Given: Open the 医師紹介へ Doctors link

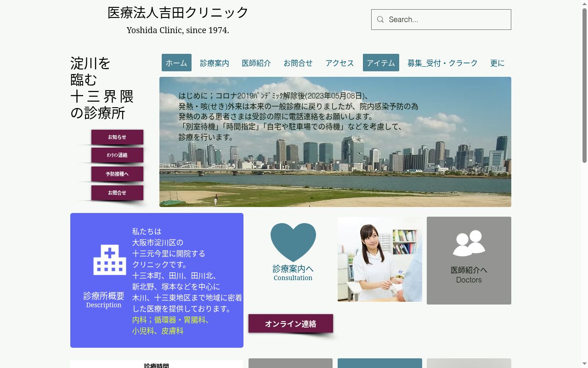Looking at the screenshot, I should tap(469, 275).
